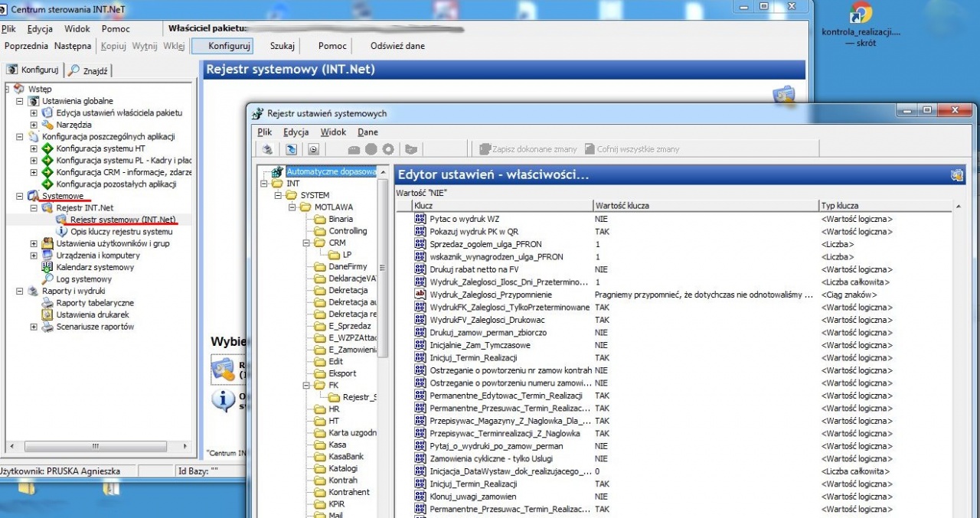Open Edycja menu in Rejestr ustawień systemowych

coord(296,132)
